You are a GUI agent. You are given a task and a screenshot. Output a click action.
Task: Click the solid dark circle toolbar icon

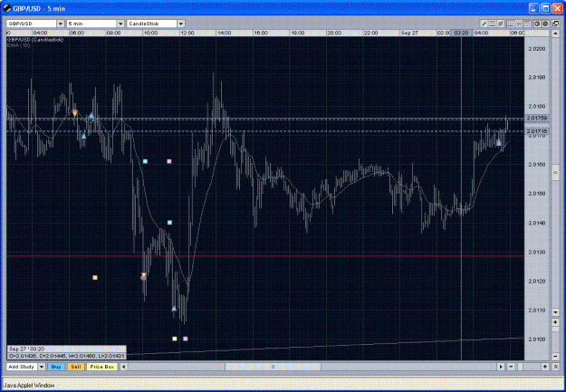coord(545,24)
